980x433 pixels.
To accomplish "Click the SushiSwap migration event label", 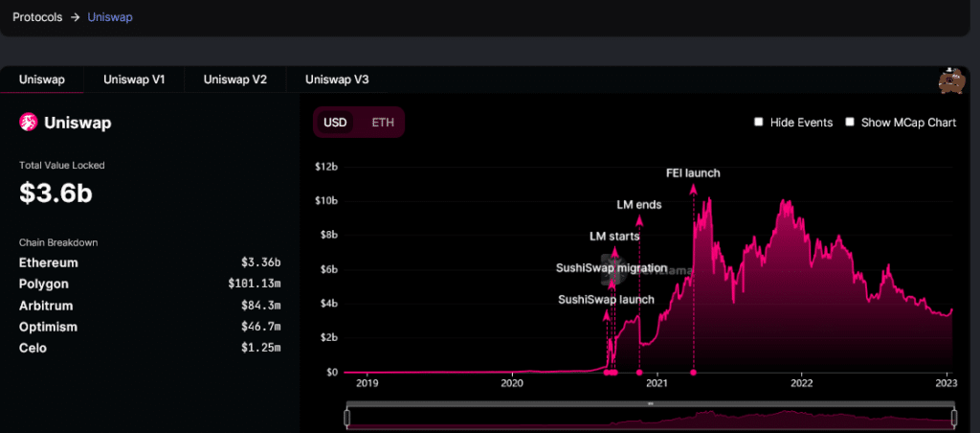I will [612, 268].
